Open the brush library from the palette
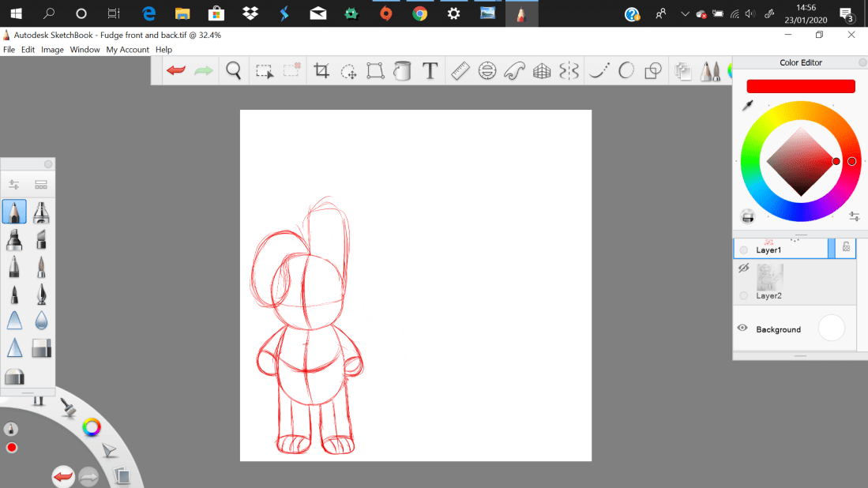This screenshot has height=488, width=868. [41, 185]
